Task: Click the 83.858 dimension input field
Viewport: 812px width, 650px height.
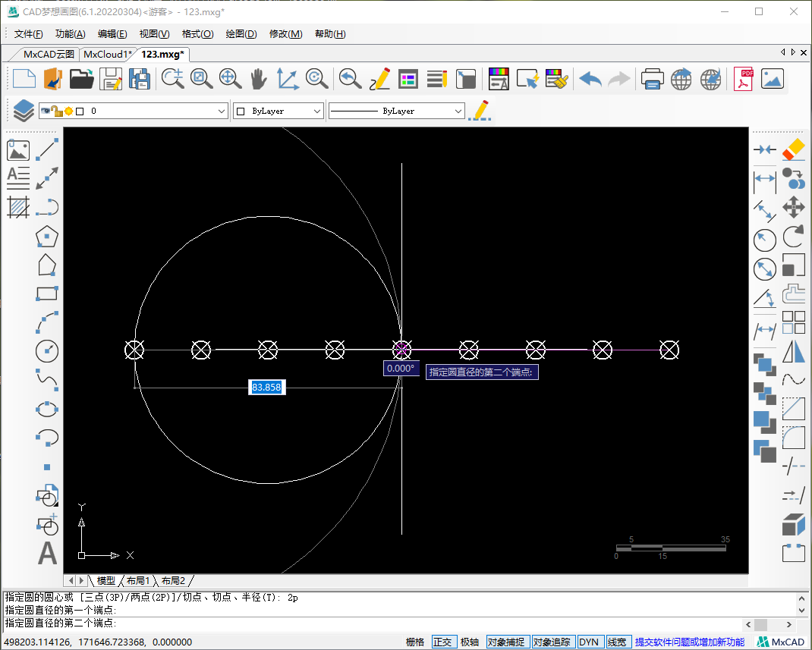Action: (x=266, y=388)
